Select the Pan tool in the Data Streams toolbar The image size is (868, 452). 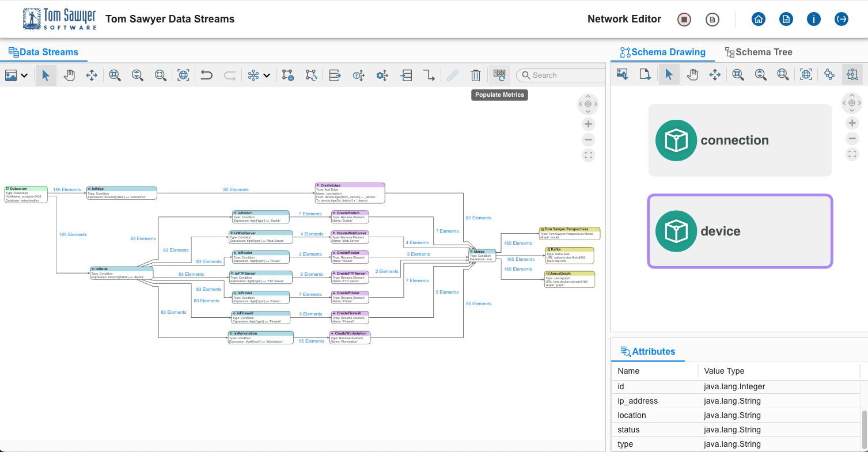(69, 75)
